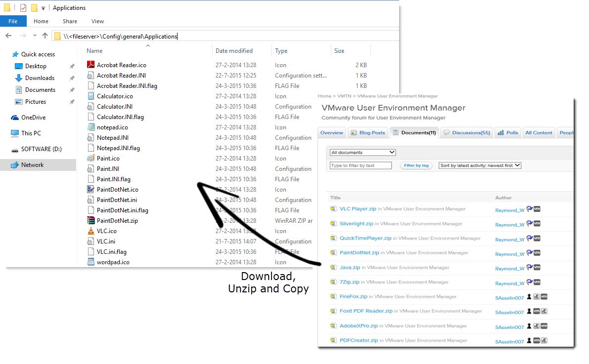
Task: Sort files by Type column
Action: [x=281, y=51]
